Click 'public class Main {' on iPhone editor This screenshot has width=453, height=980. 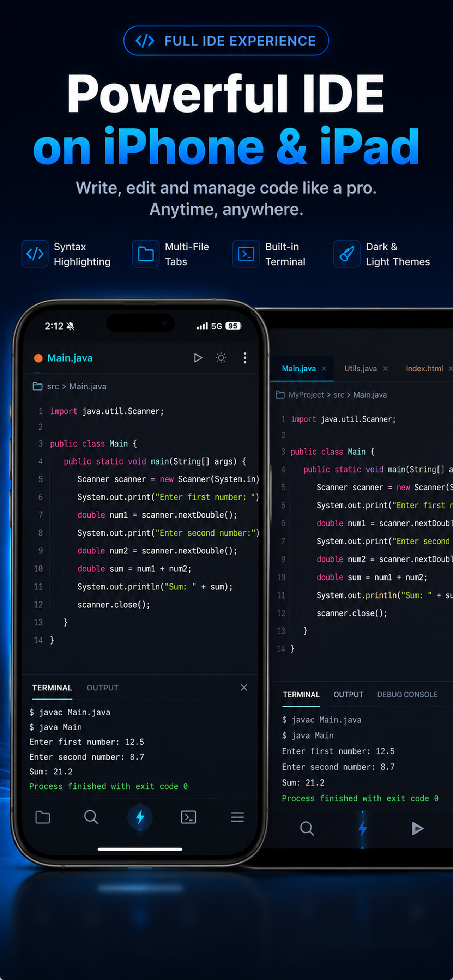tap(93, 443)
